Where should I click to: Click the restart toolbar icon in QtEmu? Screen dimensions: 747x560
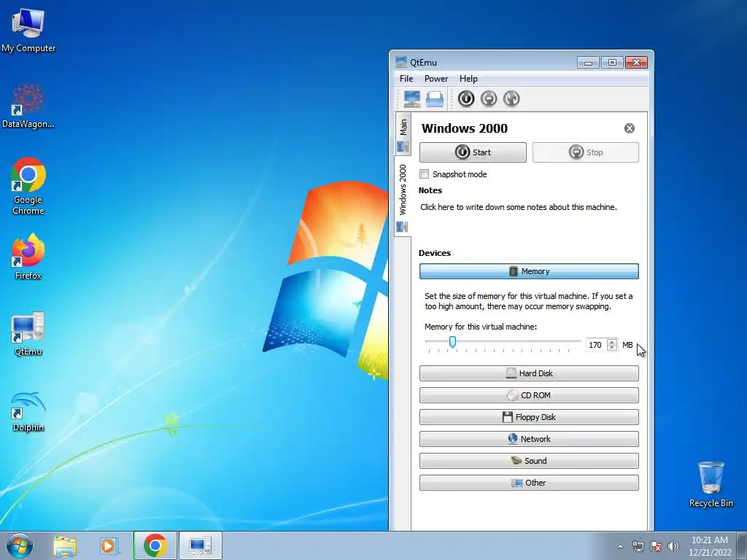coord(511,98)
